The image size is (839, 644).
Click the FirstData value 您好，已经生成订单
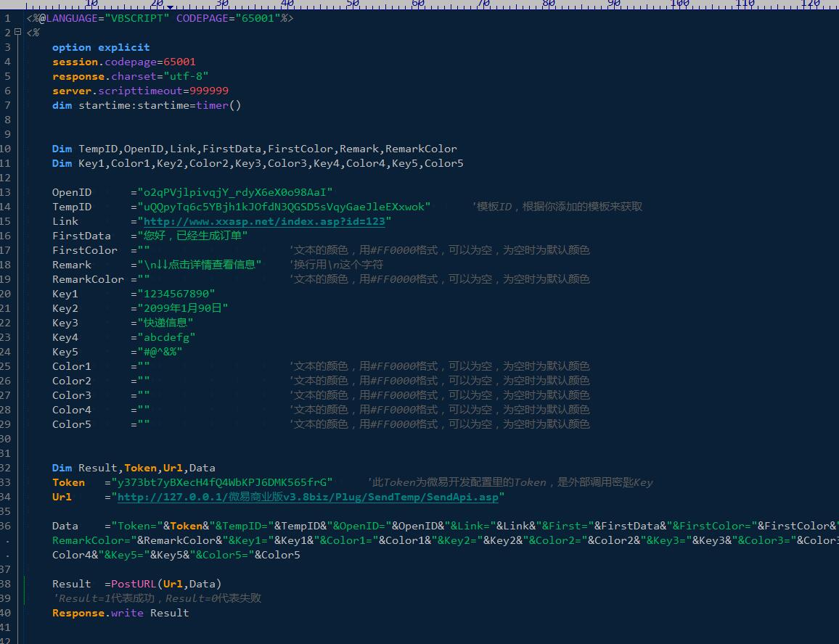pos(192,236)
